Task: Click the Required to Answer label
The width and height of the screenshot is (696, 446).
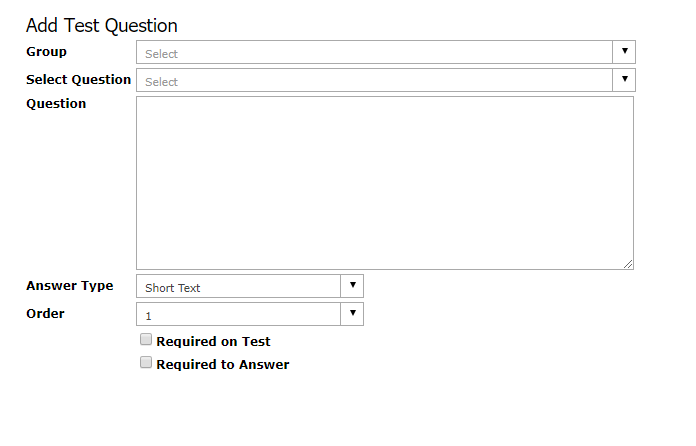Action: click(222, 364)
